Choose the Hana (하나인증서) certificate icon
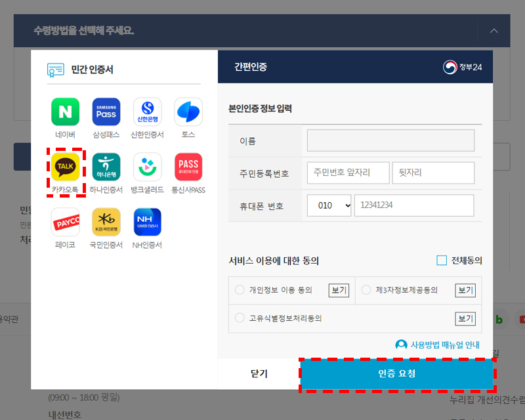This screenshot has width=525, height=420. pos(106,167)
